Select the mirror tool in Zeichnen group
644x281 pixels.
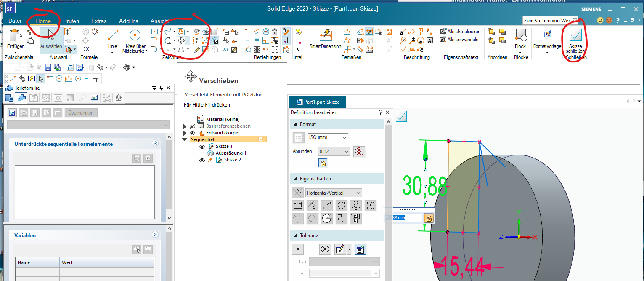tap(182, 49)
